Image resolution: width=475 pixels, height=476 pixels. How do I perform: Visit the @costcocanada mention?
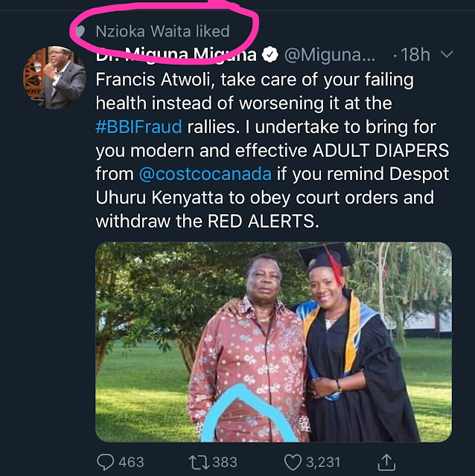[x=205, y=174]
